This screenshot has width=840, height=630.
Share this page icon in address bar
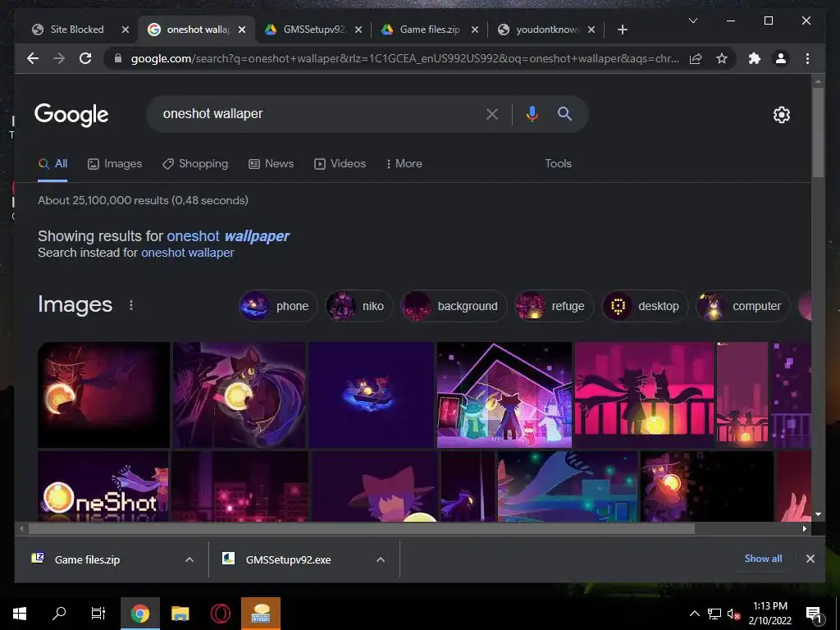click(696, 58)
